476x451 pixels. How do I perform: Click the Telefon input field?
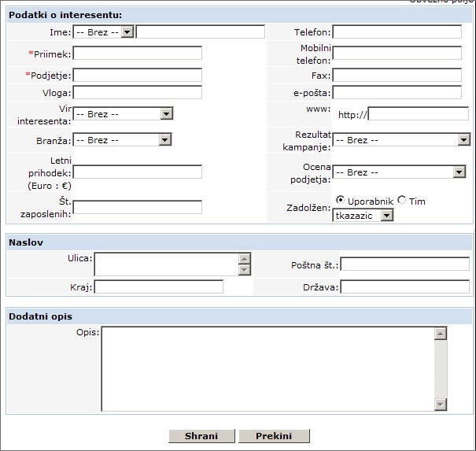[x=397, y=32]
